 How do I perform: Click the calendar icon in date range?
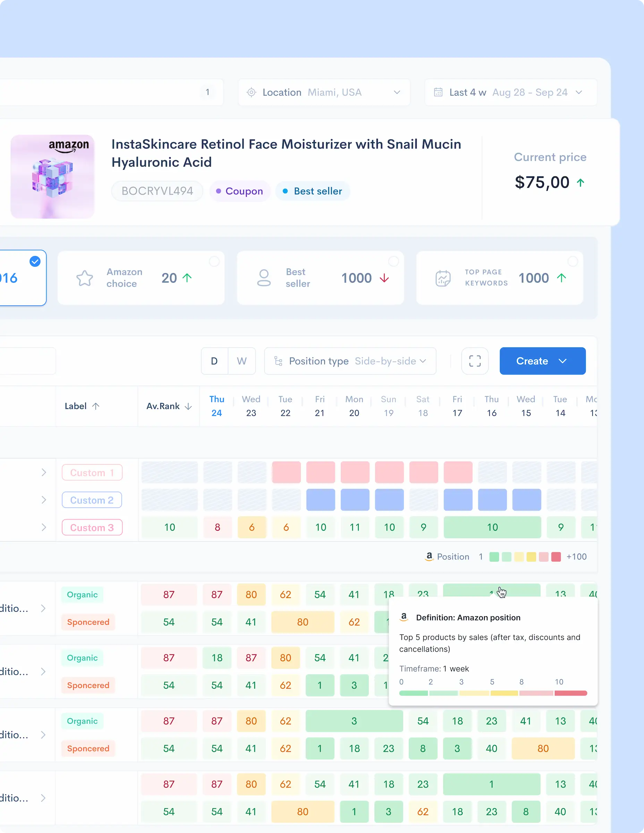438,92
